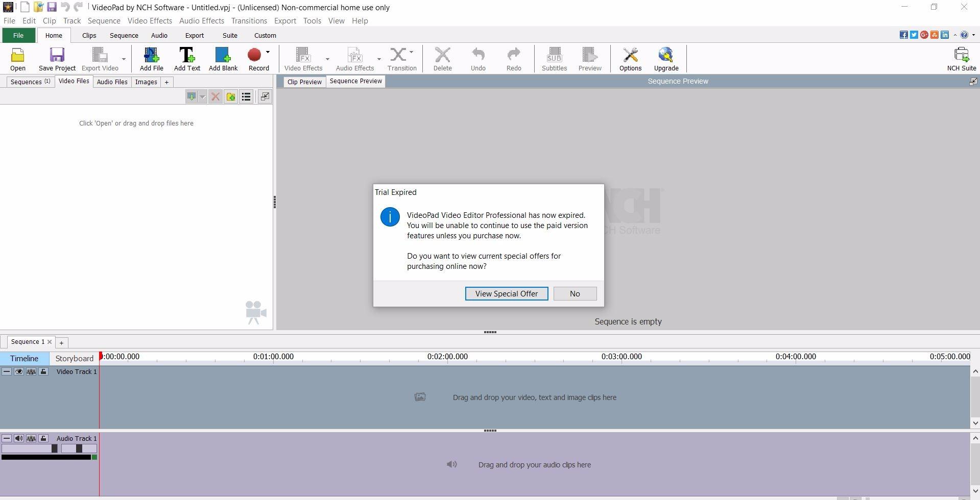
Task: Click the Undo arrow in ribbon
Action: (478, 55)
